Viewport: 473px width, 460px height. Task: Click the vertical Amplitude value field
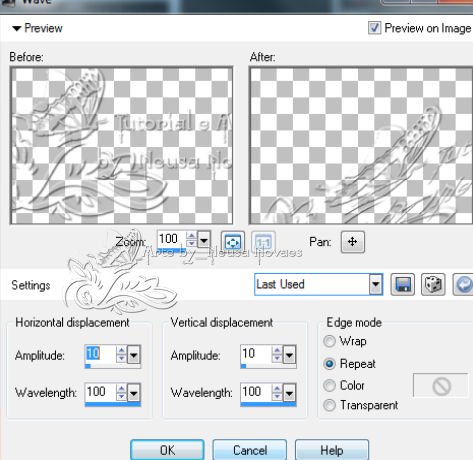pyautogui.click(x=256, y=354)
